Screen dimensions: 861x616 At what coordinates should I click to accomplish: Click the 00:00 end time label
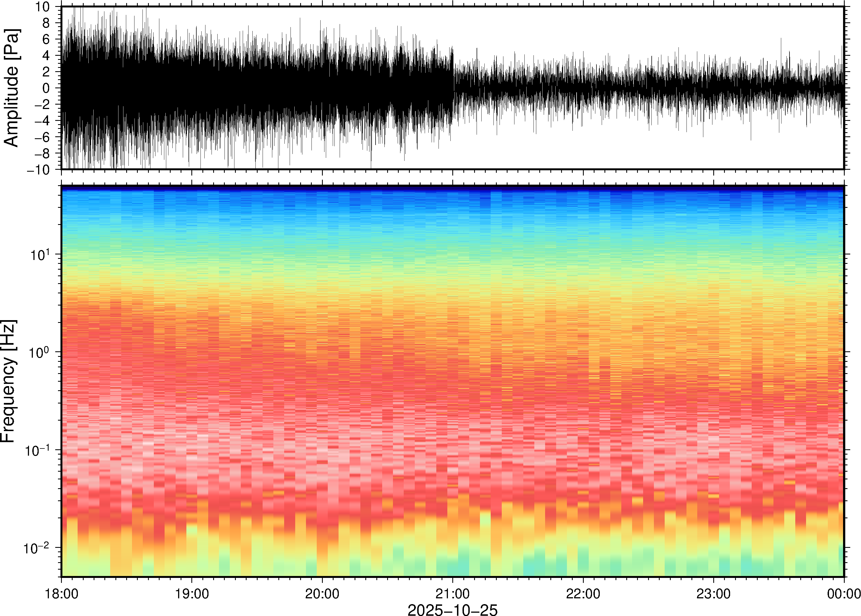[x=844, y=593]
